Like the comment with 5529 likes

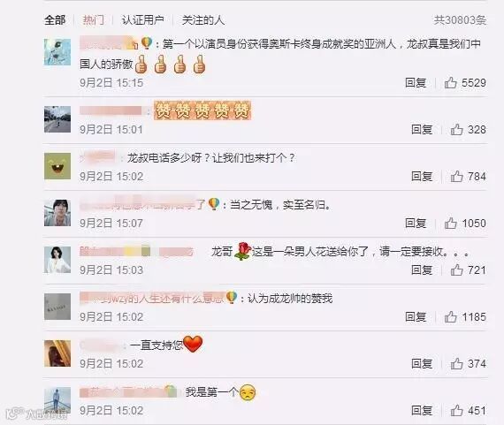[x=451, y=83]
